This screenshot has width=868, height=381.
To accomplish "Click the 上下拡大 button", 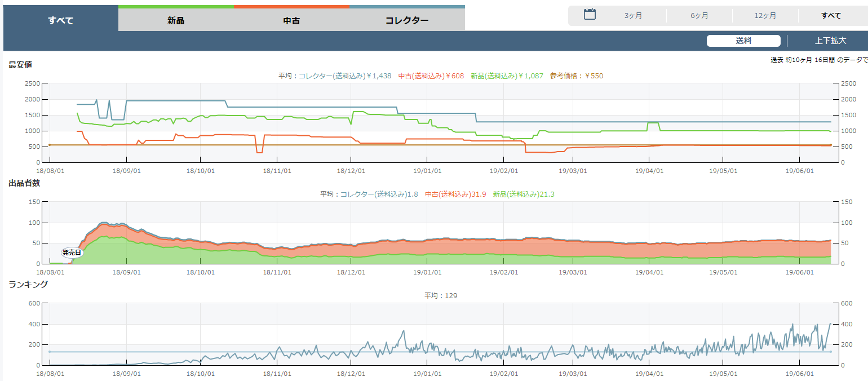I will (x=830, y=41).
